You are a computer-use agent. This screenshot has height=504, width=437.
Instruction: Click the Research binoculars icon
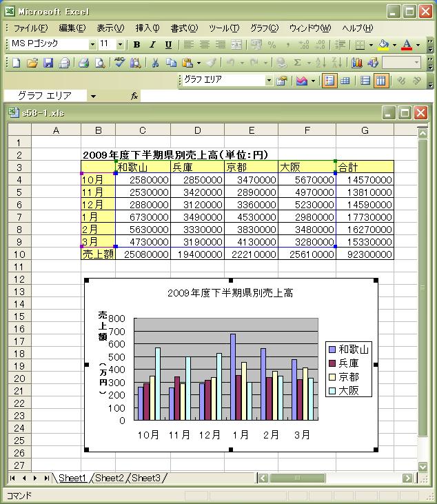coord(136,63)
